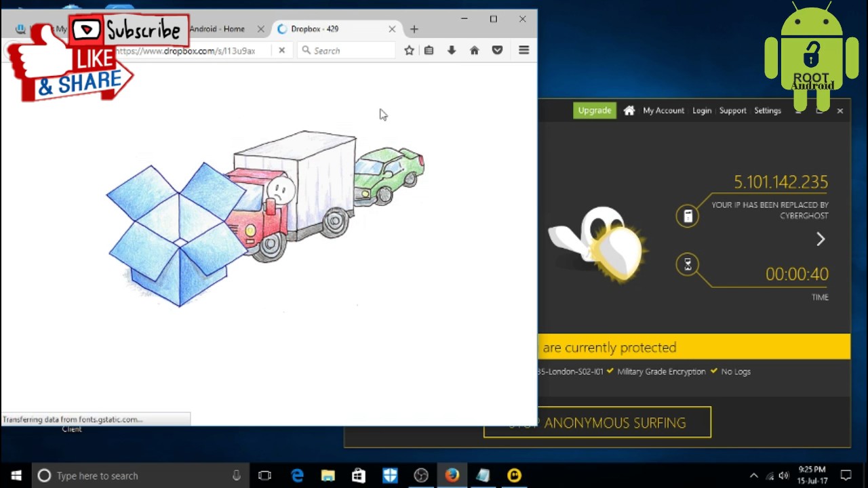Click Type here to search box
The width and height of the screenshot is (868, 488).
139,475
